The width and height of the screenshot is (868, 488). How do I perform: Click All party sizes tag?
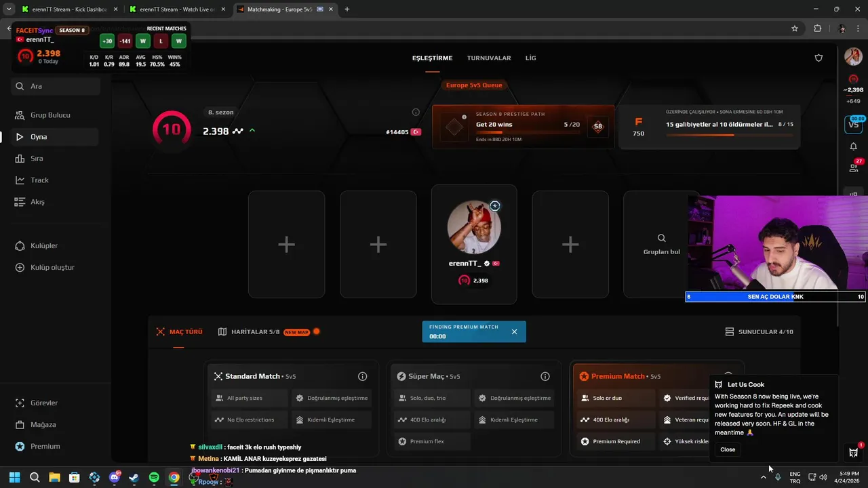click(x=250, y=399)
